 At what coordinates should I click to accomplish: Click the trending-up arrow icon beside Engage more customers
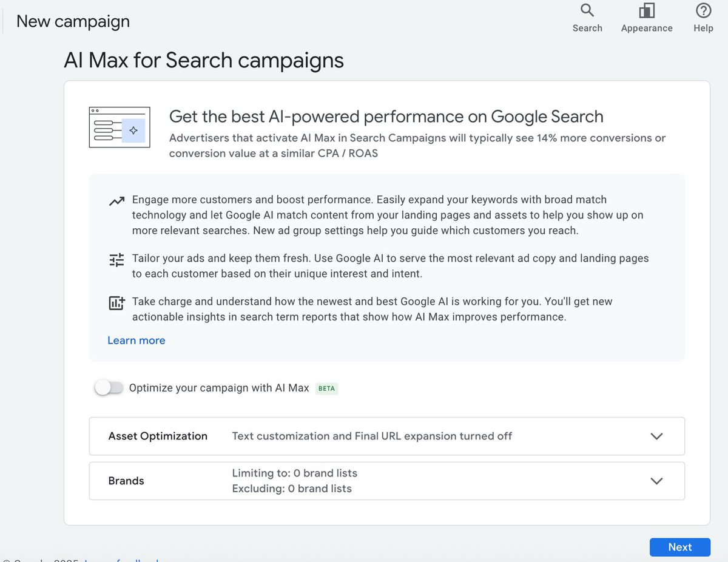point(116,201)
